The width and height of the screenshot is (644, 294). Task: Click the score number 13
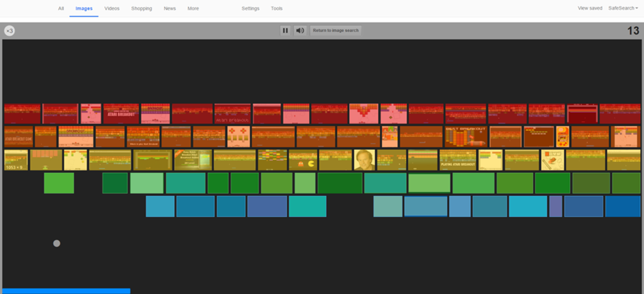633,31
